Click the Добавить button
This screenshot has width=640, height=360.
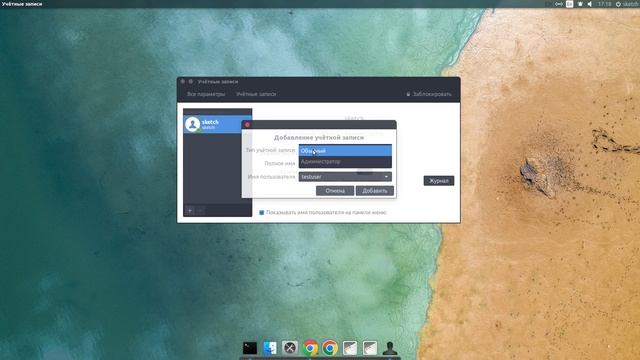pos(375,191)
